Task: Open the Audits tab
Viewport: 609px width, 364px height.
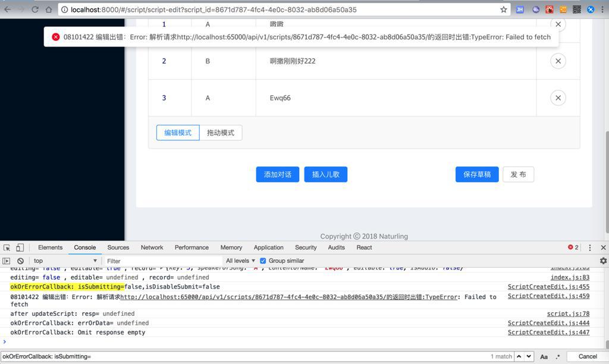Action: click(x=336, y=247)
